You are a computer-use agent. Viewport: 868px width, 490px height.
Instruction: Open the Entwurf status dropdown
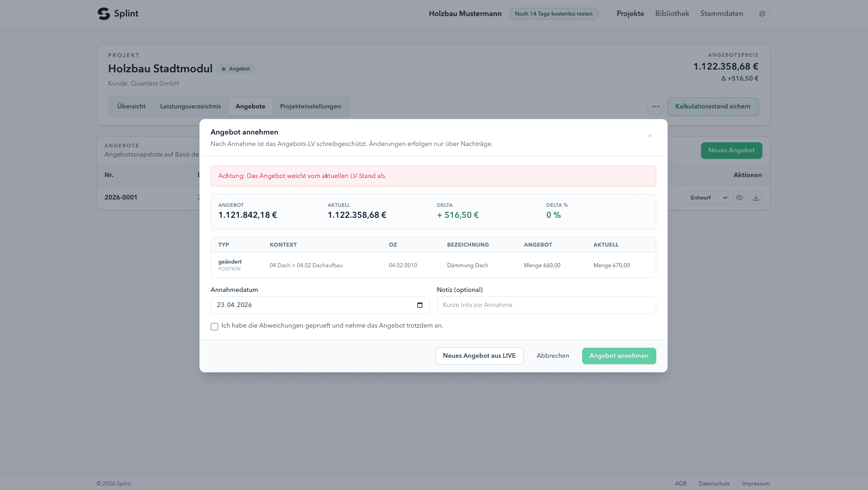click(x=707, y=198)
